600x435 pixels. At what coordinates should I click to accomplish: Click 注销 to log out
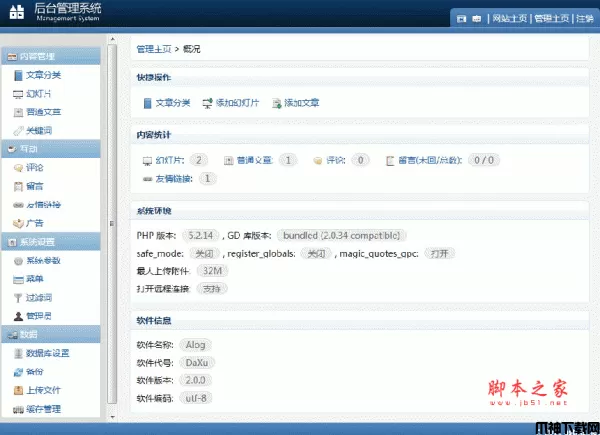tap(585, 18)
